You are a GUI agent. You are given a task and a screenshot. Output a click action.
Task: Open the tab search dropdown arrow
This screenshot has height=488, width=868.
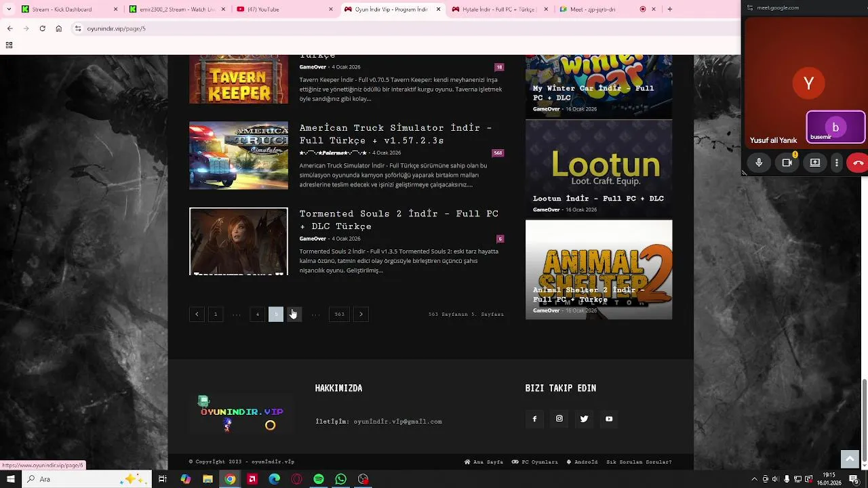8,9
